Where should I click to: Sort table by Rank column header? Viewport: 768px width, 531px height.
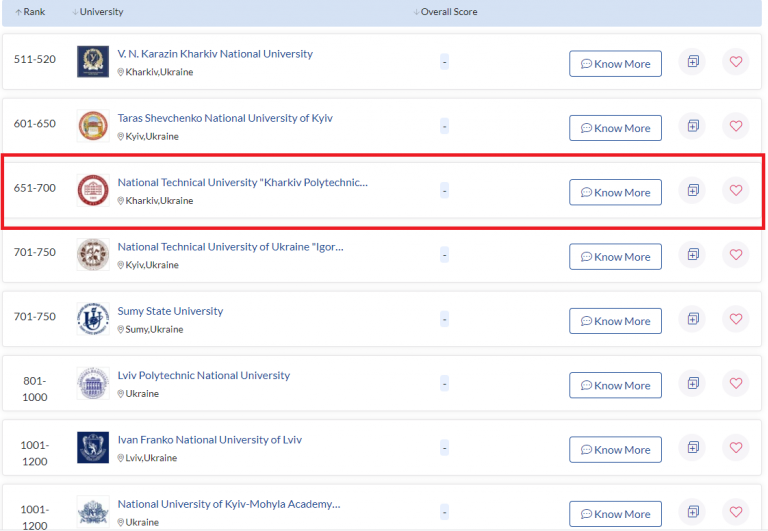coord(30,12)
